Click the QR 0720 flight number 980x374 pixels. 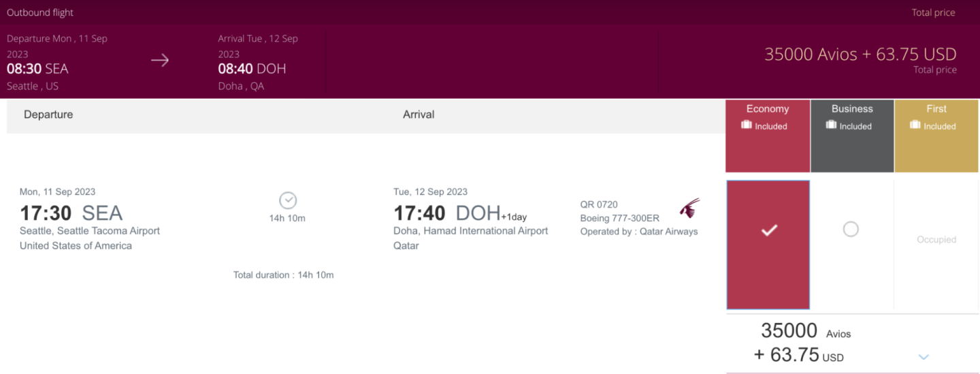coord(599,204)
